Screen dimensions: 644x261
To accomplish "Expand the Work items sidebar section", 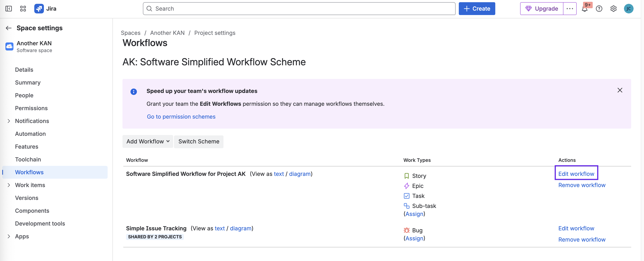I will [x=9, y=185].
